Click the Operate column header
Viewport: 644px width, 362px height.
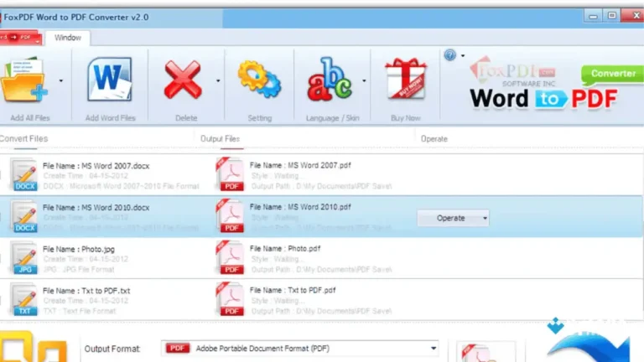[x=434, y=139]
